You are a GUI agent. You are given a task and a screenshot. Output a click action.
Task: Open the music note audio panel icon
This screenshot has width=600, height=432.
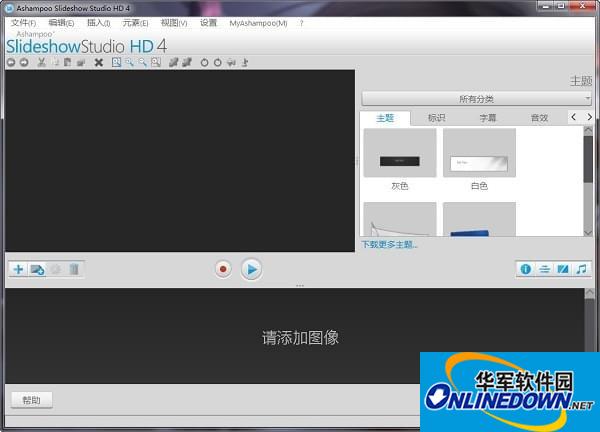(581, 269)
